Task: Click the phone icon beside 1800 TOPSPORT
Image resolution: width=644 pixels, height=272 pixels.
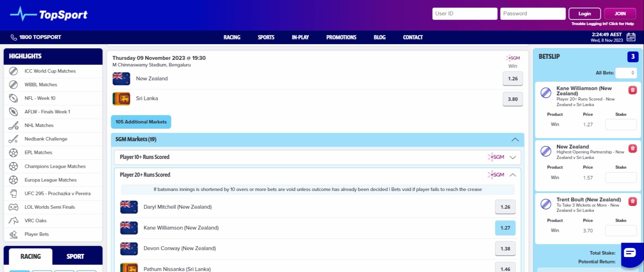Action: pyautogui.click(x=14, y=37)
